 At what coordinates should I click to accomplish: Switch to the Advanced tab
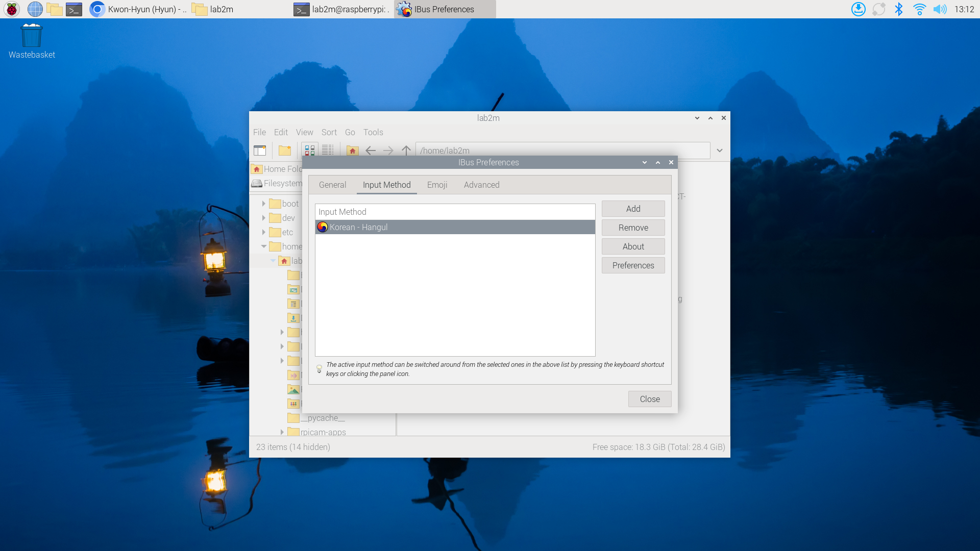coord(481,185)
